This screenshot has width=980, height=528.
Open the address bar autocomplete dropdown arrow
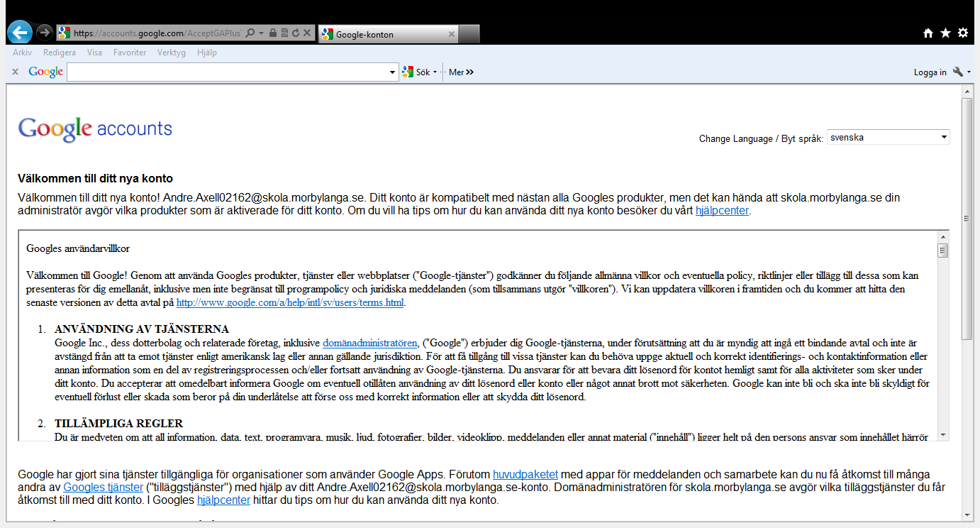(x=262, y=33)
